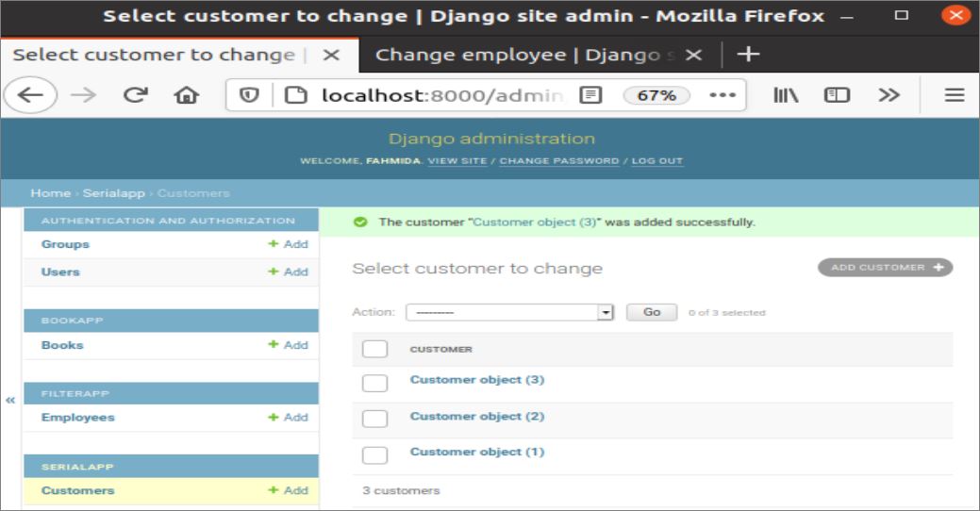
Task: Open the Action dropdown
Action: 510,312
